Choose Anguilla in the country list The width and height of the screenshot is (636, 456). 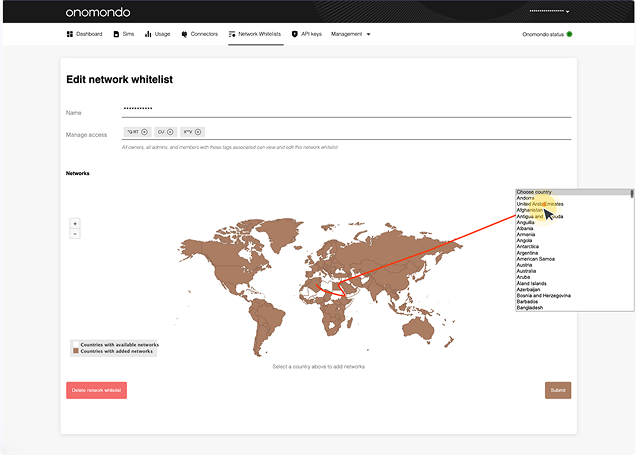click(573, 222)
